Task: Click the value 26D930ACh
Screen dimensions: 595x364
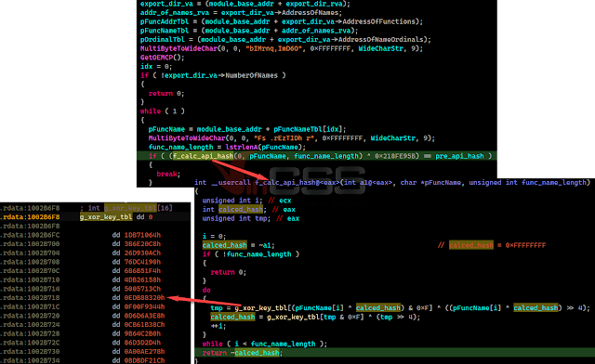Action: pos(142,253)
